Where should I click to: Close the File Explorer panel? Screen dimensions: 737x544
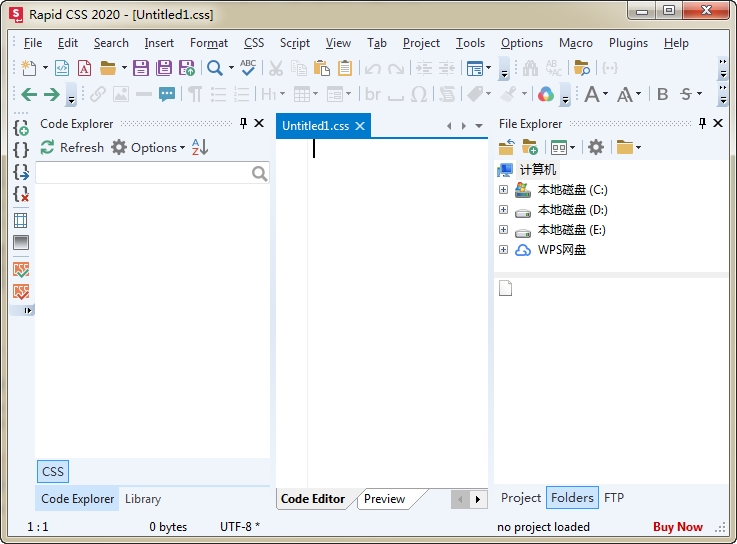click(718, 123)
